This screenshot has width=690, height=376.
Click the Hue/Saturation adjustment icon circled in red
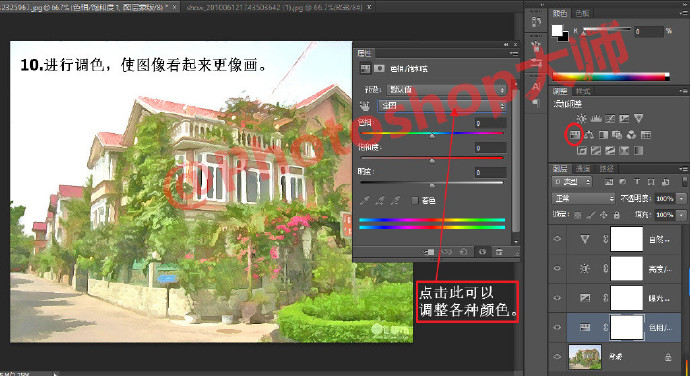click(x=574, y=135)
